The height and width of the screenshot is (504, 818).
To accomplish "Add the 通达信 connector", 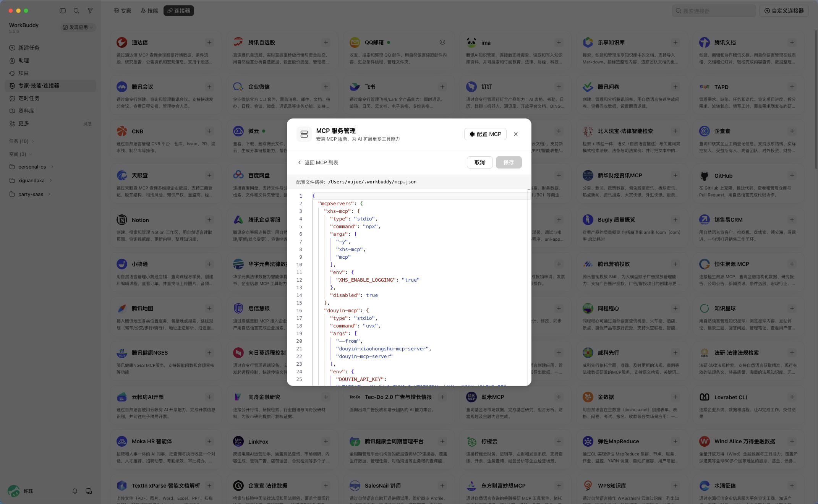I will [209, 42].
